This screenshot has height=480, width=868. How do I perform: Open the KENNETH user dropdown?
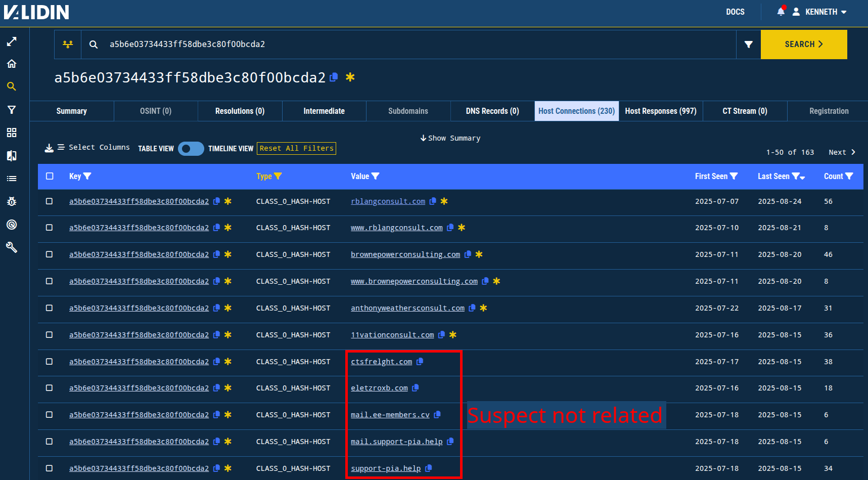coord(820,12)
